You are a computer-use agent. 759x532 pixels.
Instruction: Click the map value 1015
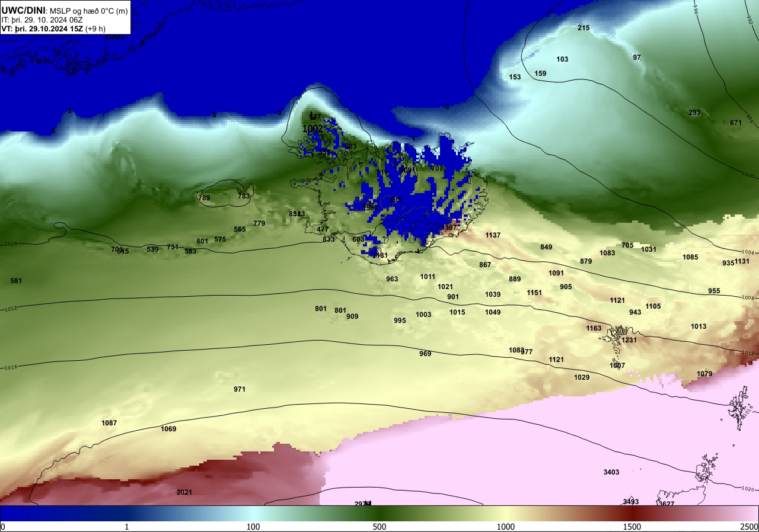(x=457, y=312)
